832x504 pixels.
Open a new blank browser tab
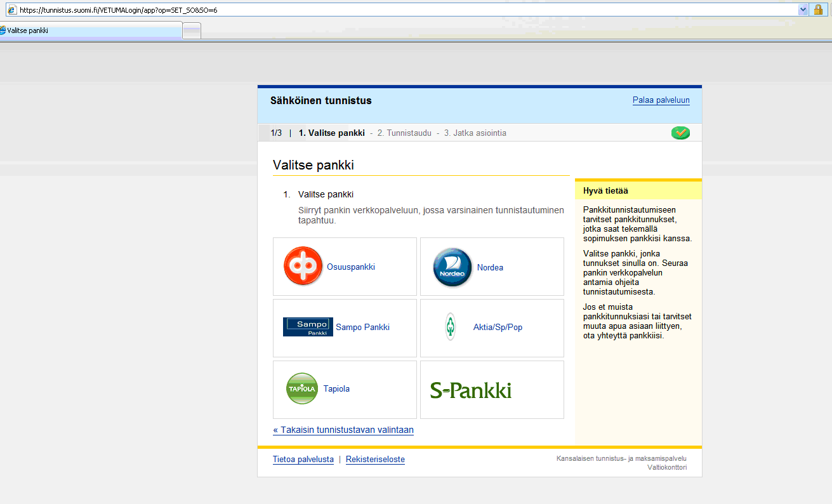tap(192, 30)
